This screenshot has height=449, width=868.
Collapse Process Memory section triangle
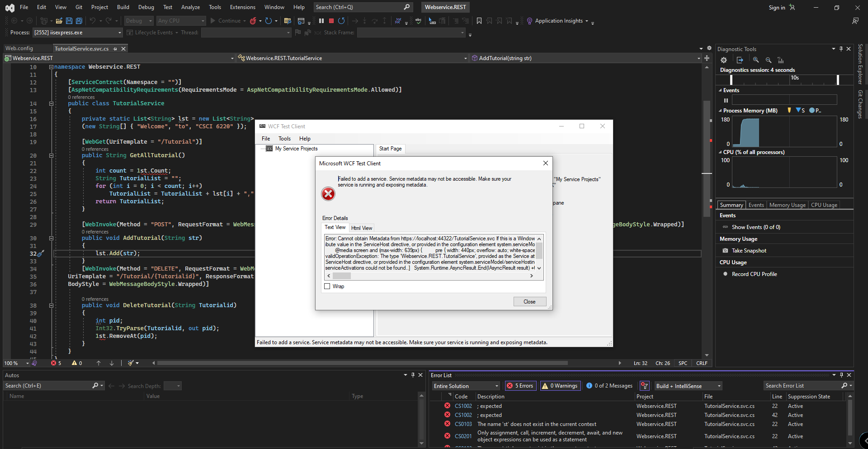[720, 111]
